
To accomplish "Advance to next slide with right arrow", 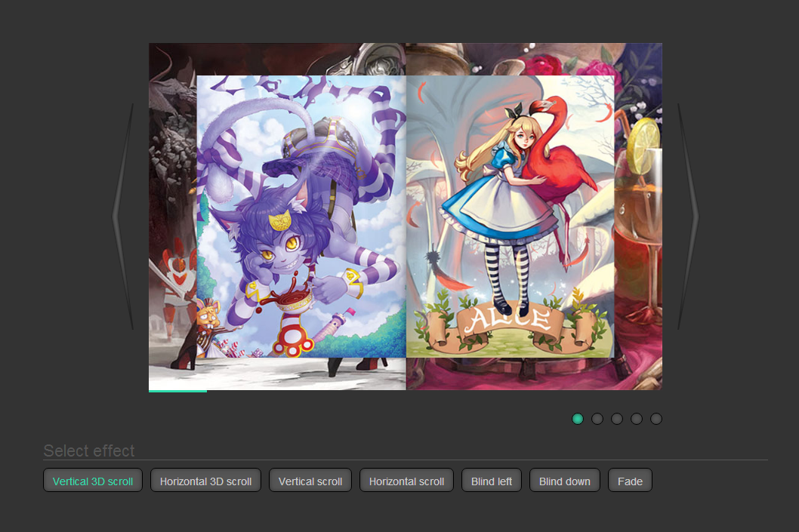I will click(x=688, y=217).
